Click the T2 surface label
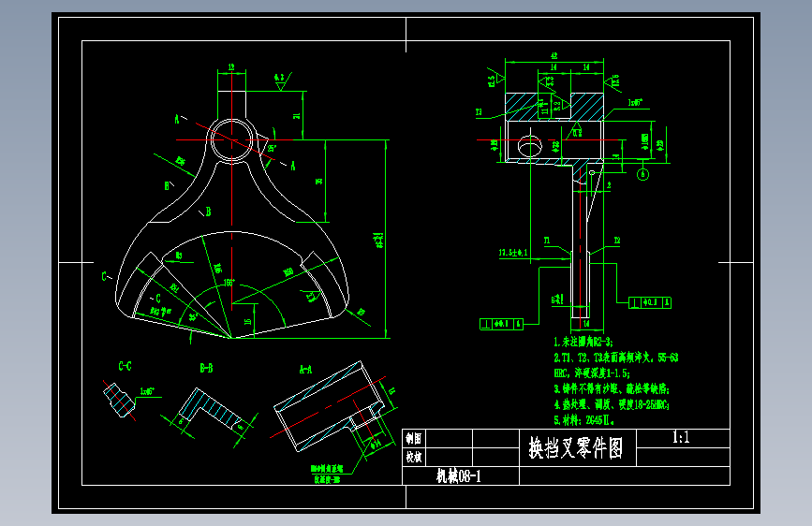Screen dimensions: 812x526 click(x=617, y=241)
